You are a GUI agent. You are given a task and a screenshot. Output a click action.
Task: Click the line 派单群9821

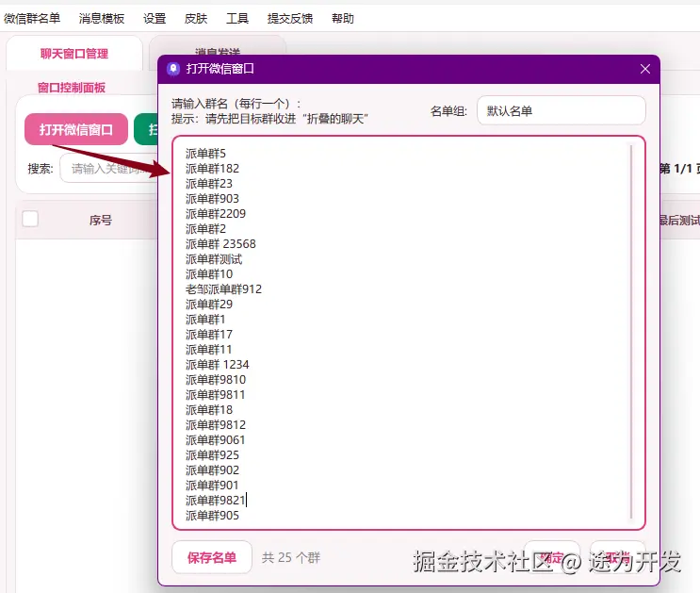coord(216,501)
